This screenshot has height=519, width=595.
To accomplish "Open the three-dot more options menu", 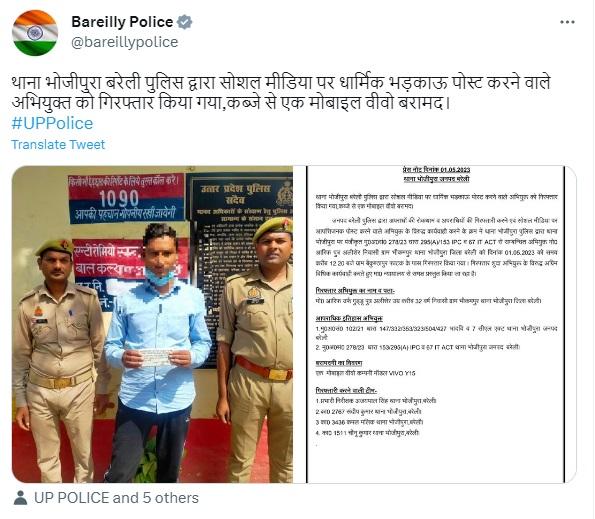I will point(567,22).
